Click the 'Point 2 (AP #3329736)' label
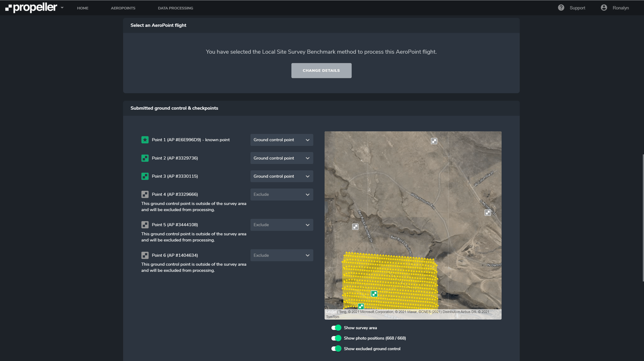This screenshot has width=644, height=361. [x=175, y=158]
